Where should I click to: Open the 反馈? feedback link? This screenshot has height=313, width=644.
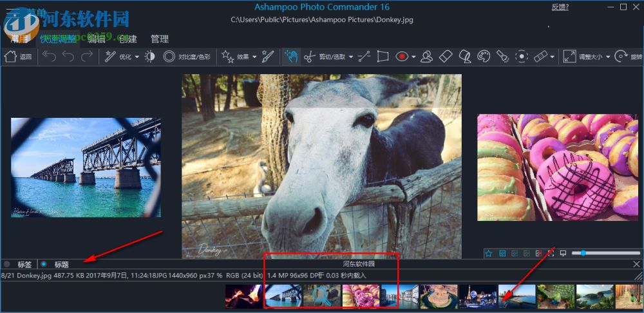coord(560,7)
